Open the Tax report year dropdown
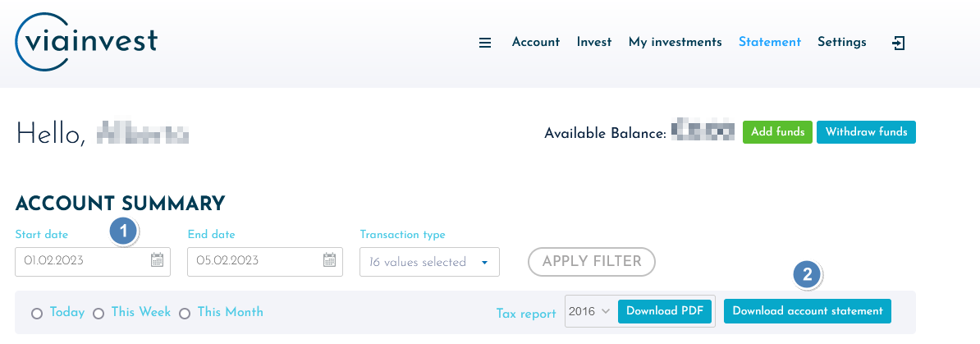The height and width of the screenshot is (344, 980). point(589,311)
